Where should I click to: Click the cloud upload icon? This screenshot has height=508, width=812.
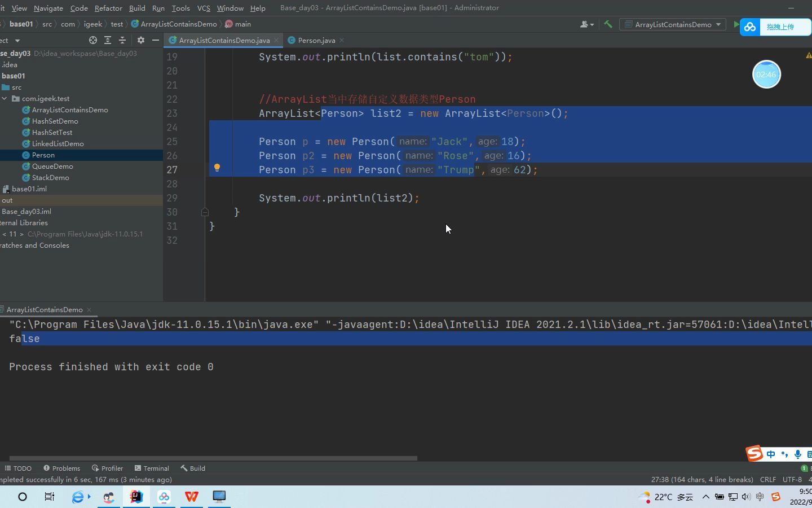(750, 27)
